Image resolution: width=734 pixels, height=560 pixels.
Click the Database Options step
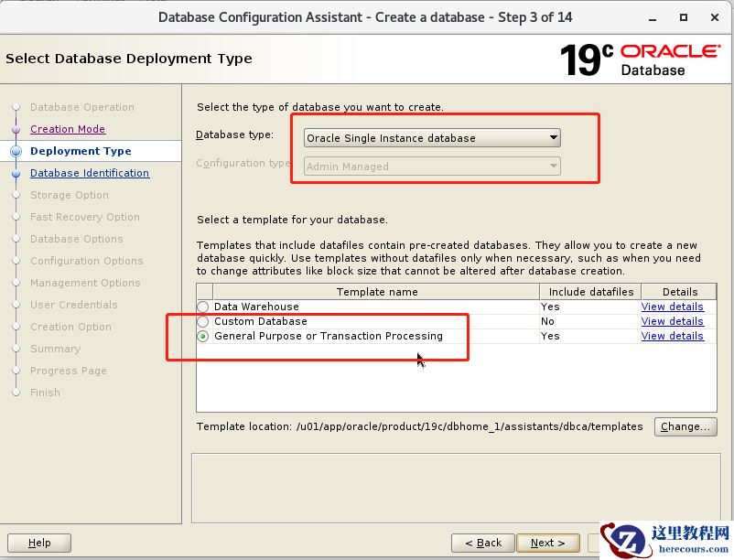click(x=76, y=239)
